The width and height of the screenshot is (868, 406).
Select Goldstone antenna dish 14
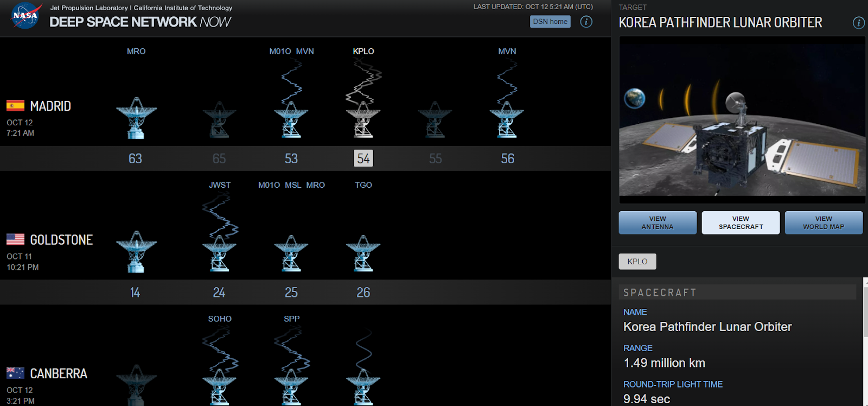pyautogui.click(x=136, y=252)
